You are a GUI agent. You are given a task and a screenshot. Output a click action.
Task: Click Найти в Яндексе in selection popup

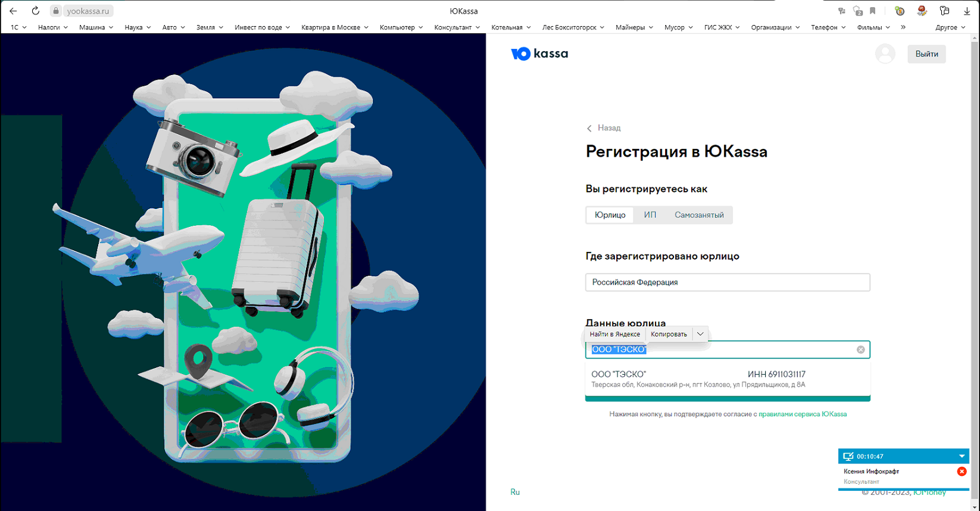[614, 334]
